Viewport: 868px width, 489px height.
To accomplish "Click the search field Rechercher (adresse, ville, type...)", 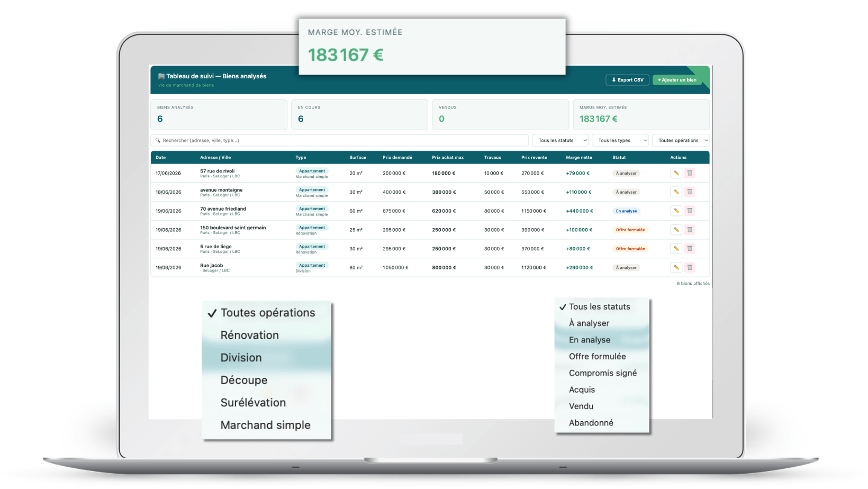I will tap(340, 140).
